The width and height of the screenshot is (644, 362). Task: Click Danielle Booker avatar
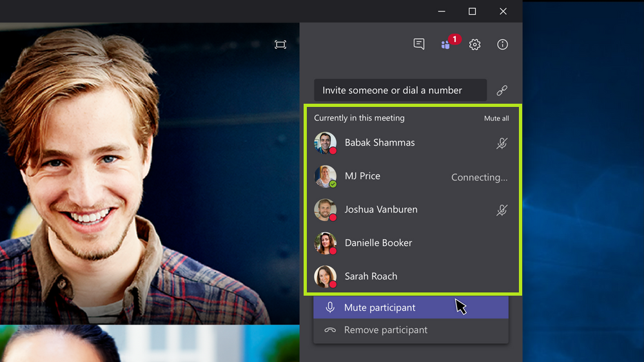tap(326, 243)
